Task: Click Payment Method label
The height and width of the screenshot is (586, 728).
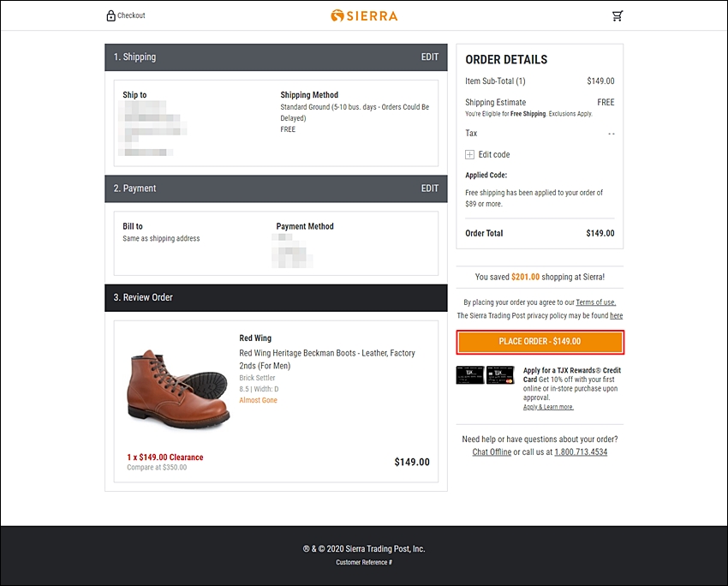Action: tap(305, 226)
